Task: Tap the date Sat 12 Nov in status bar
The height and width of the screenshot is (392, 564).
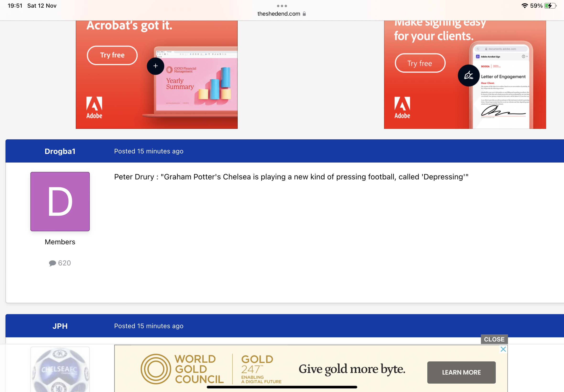Action: [x=42, y=6]
